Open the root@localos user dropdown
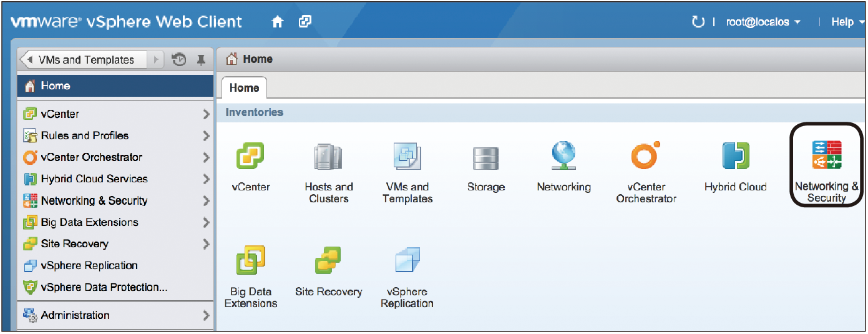 click(763, 22)
